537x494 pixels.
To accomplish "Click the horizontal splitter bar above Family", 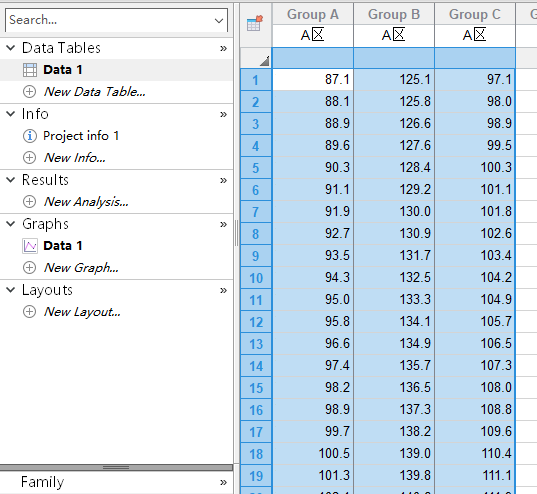I will pyautogui.click(x=116, y=467).
